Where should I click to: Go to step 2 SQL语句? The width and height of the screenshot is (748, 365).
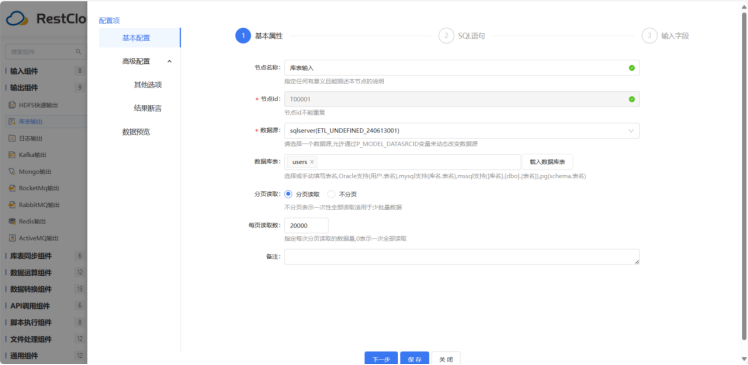point(462,36)
